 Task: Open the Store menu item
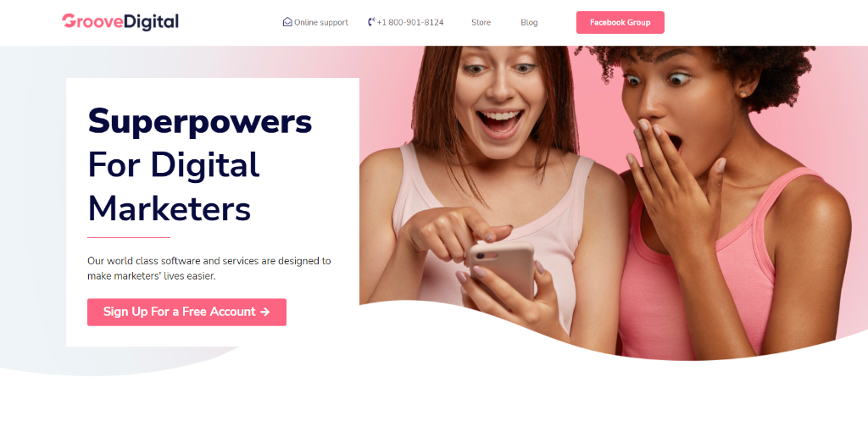point(481,23)
